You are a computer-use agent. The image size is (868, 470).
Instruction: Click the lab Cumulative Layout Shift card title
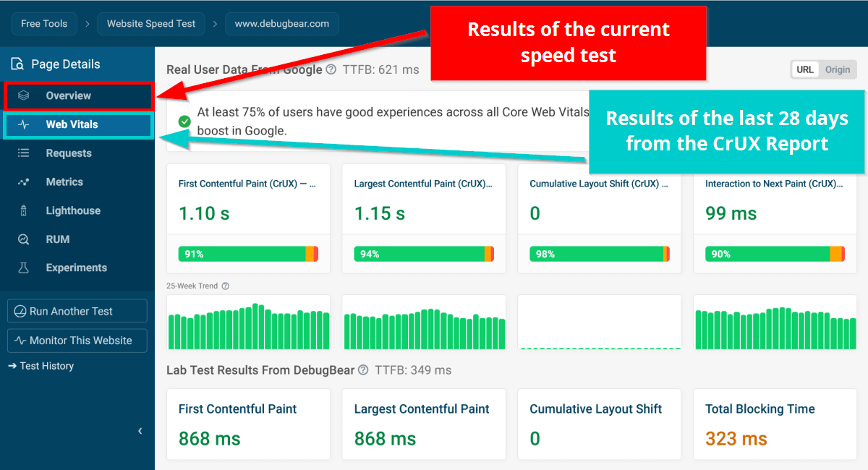pos(596,409)
